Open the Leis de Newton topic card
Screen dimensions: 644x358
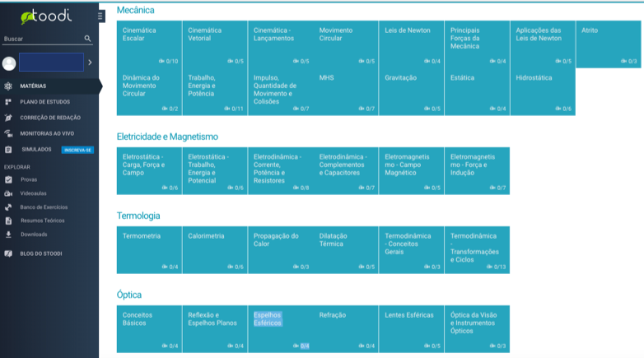point(411,44)
